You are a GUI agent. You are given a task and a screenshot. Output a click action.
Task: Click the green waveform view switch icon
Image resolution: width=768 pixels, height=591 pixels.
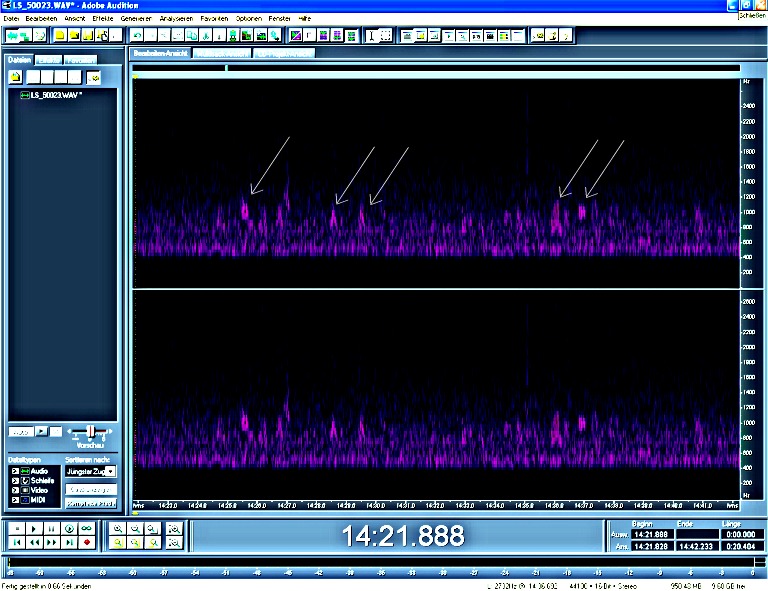tap(12, 36)
